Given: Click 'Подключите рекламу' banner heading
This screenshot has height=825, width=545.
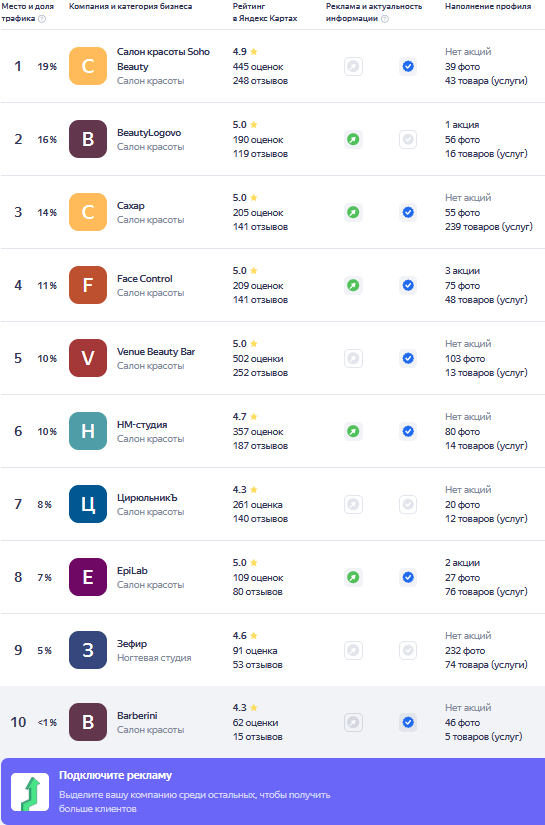Looking at the screenshot, I should point(115,775).
